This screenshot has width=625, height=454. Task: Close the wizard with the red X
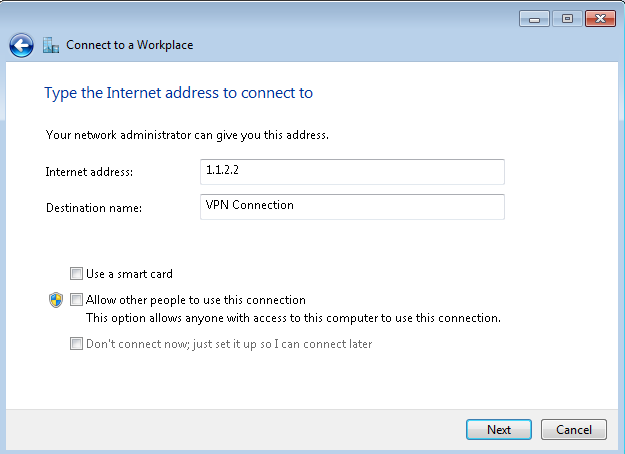tap(600, 19)
